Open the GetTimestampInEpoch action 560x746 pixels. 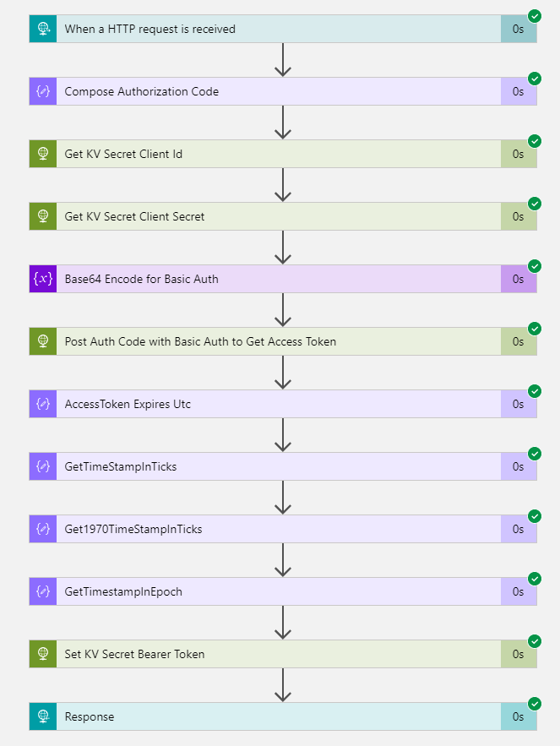coord(283,592)
